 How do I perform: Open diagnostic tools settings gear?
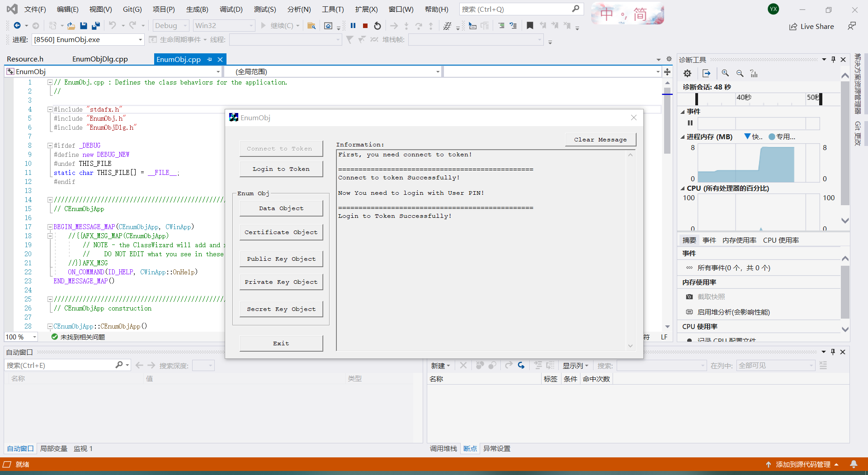pyautogui.click(x=687, y=73)
